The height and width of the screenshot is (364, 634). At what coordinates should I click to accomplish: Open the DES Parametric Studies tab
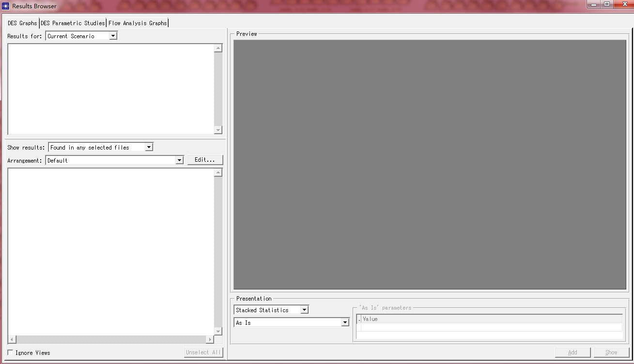[x=73, y=23]
